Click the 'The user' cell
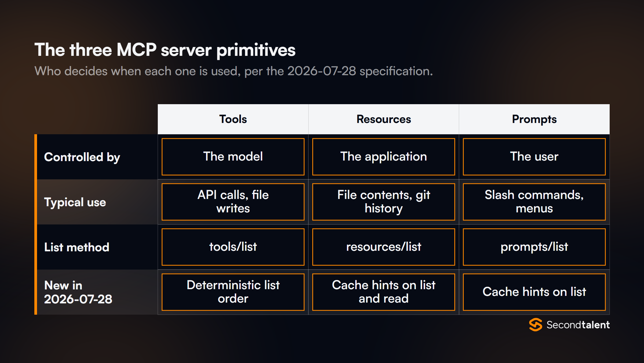This screenshot has height=363, width=644. pyautogui.click(x=534, y=157)
